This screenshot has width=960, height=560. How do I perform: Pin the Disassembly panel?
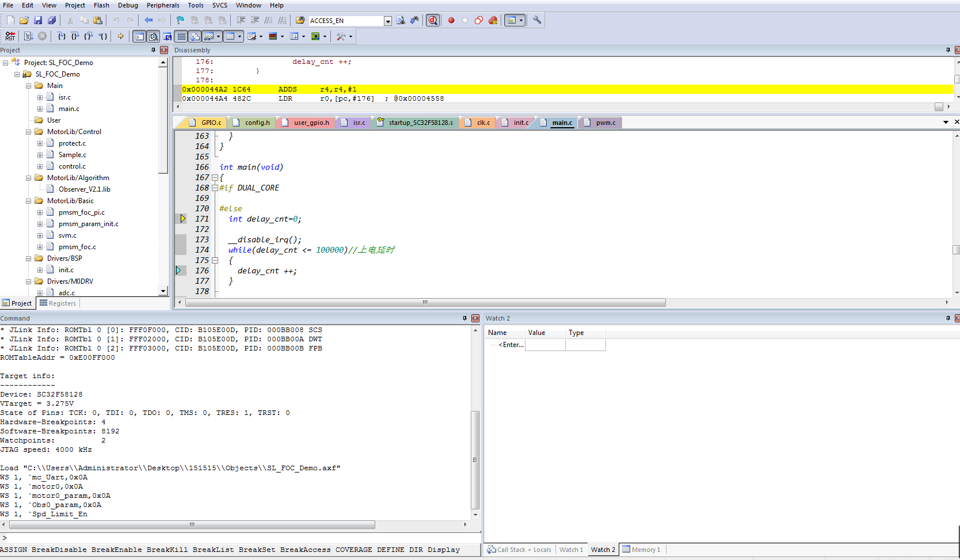click(x=947, y=50)
